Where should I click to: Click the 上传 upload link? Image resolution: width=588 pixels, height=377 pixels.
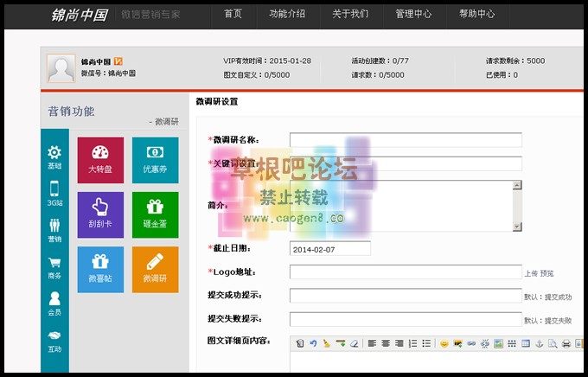pos(531,273)
